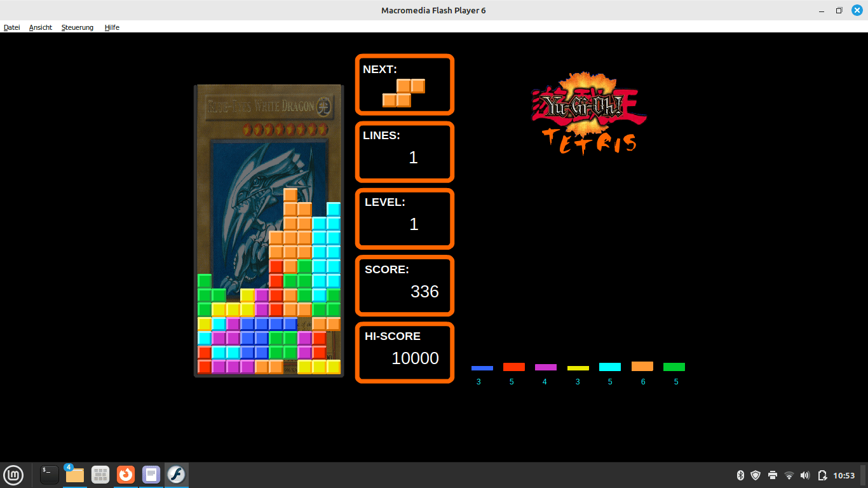868x488 pixels.
Task: Click the Bluetooth tray icon
Action: [x=740, y=475]
